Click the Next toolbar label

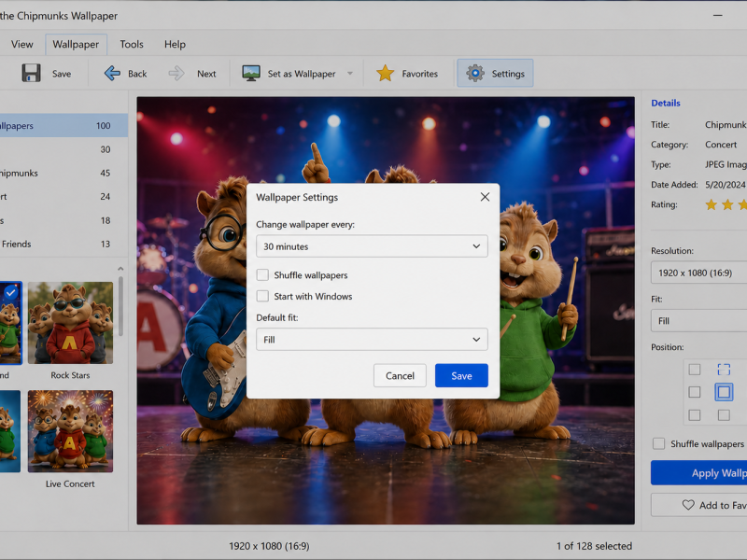tap(206, 74)
